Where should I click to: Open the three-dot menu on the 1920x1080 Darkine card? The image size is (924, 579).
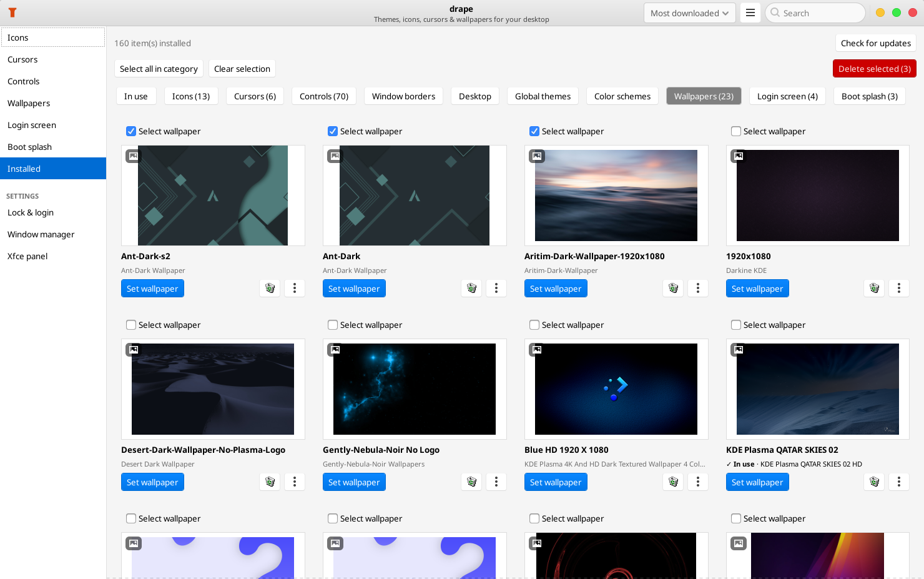pos(899,289)
